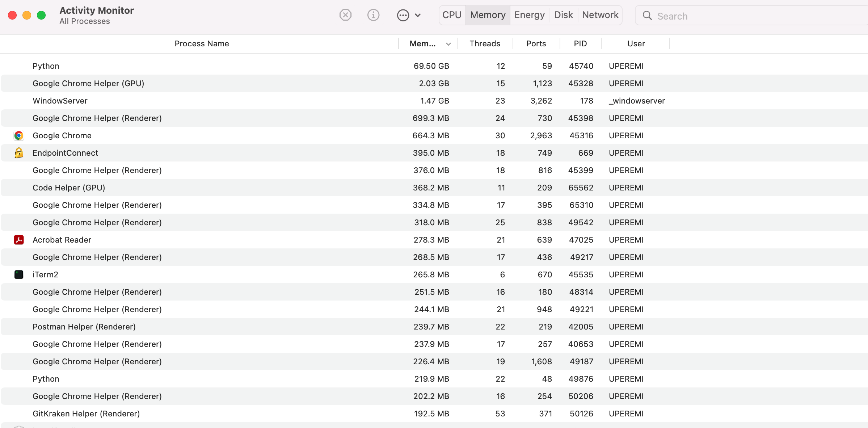Toggle the Memory column sort arrow

[x=448, y=44]
